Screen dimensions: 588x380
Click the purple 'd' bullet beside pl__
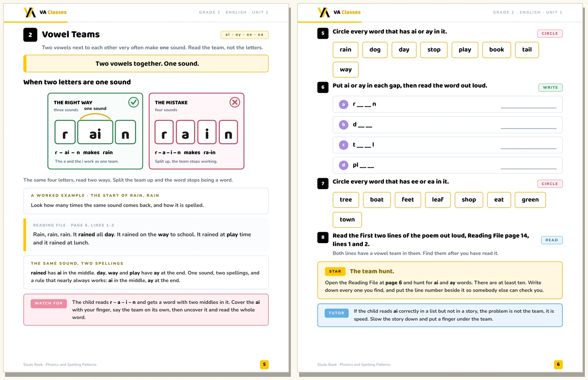(344, 165)
